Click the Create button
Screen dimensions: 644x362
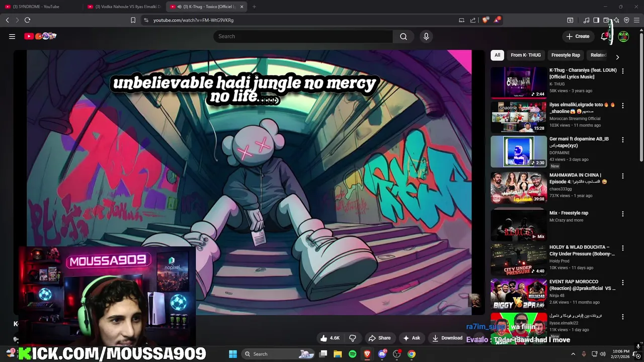(578, 36)
